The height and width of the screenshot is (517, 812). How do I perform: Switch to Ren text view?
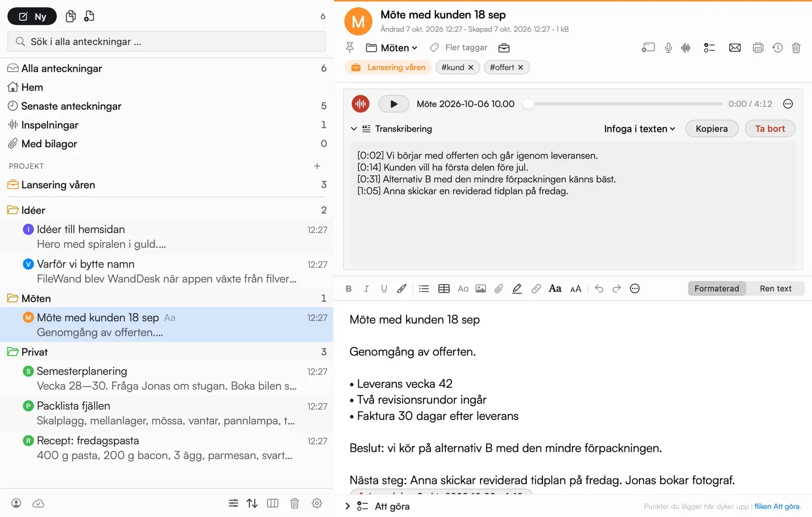click(775, 288)
